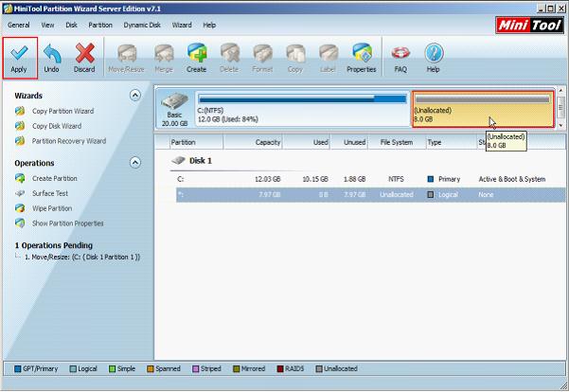Open the General menu
The height and width of the screenshot is (392, 569).
click(x=19, y=25)
